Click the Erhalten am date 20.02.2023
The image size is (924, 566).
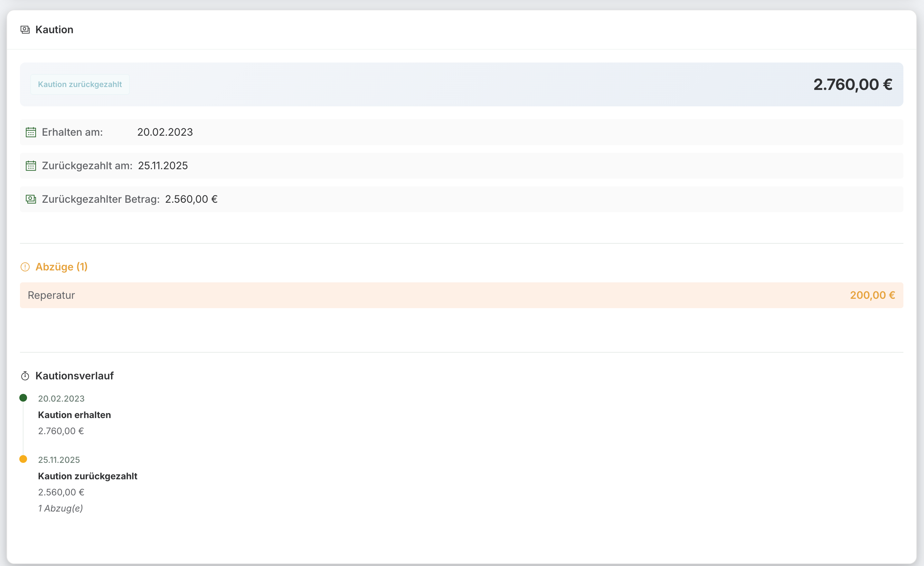point(165,132)
